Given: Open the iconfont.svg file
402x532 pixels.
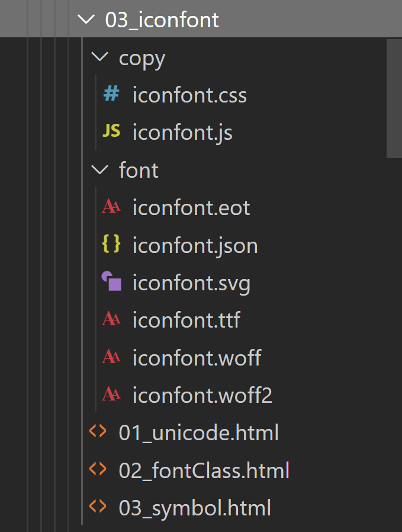Looking at the screenshot, I should click(x=191, y=283).
